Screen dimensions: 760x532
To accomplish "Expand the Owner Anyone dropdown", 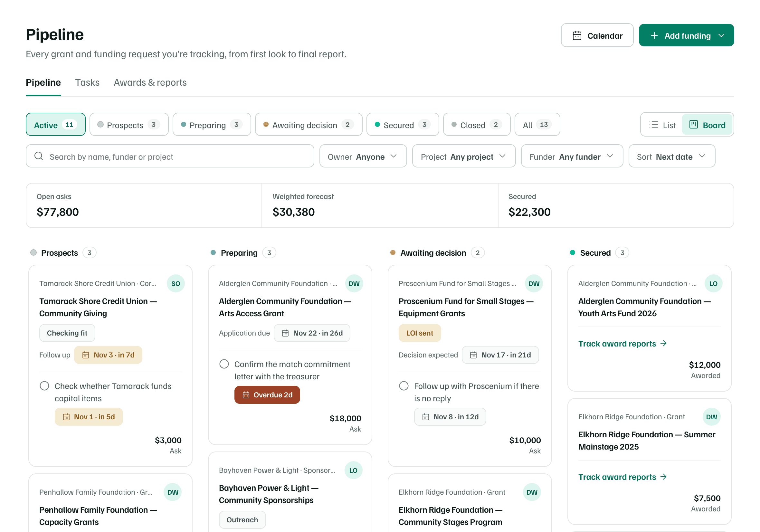I will tap(363, 156).
